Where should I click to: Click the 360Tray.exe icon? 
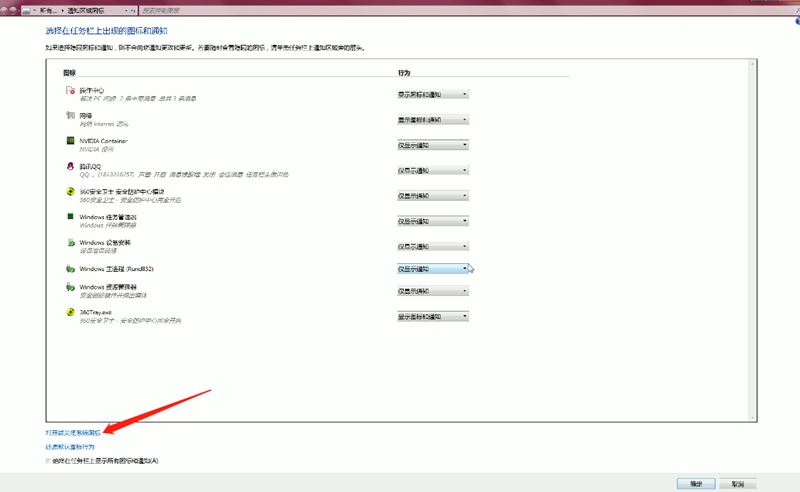coord(70,313)
